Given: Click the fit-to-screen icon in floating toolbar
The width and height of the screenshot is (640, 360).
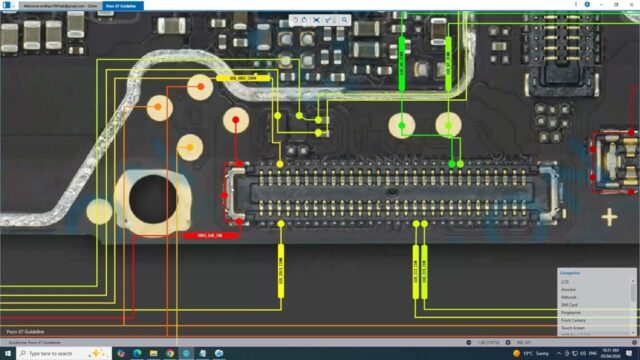Looking at the screenshot, I should click(x=316, y=20).
